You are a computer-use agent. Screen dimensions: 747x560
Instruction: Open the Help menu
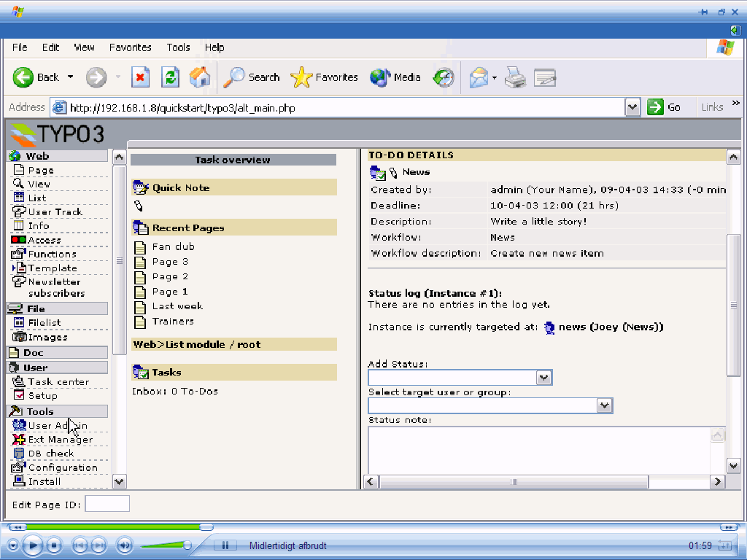pyautogui.click(x=214, y=47)
